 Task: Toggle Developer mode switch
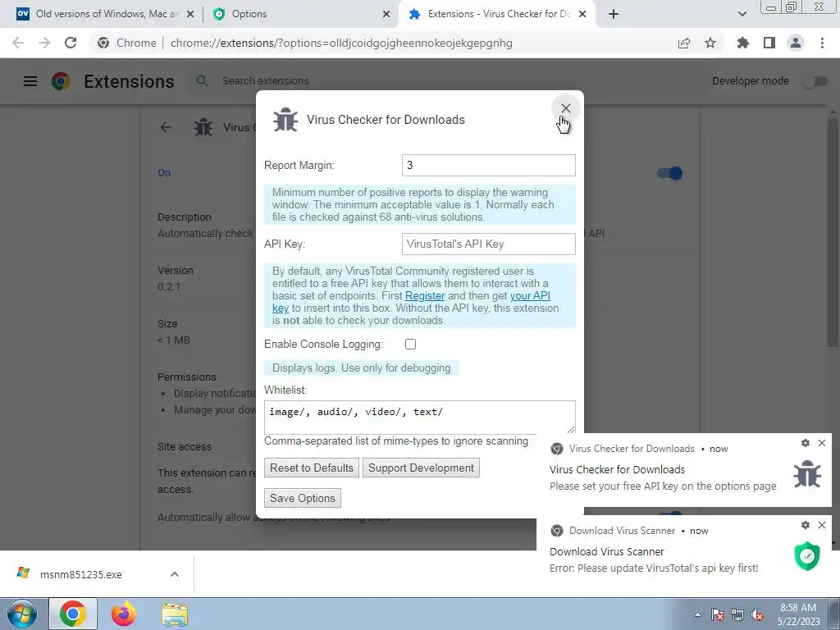pos(815,81)
